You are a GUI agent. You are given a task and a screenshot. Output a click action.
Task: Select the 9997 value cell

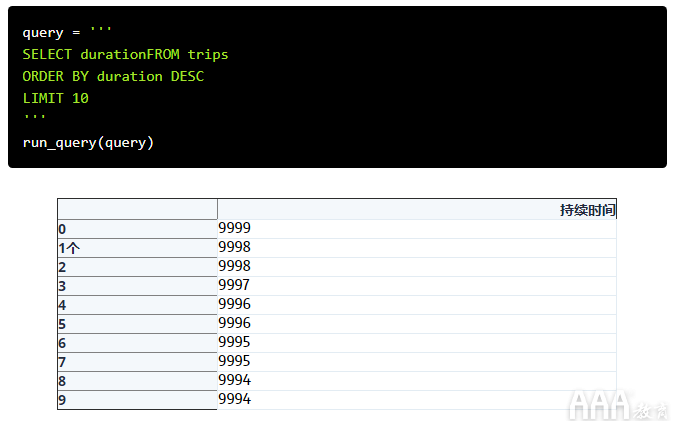234,286
